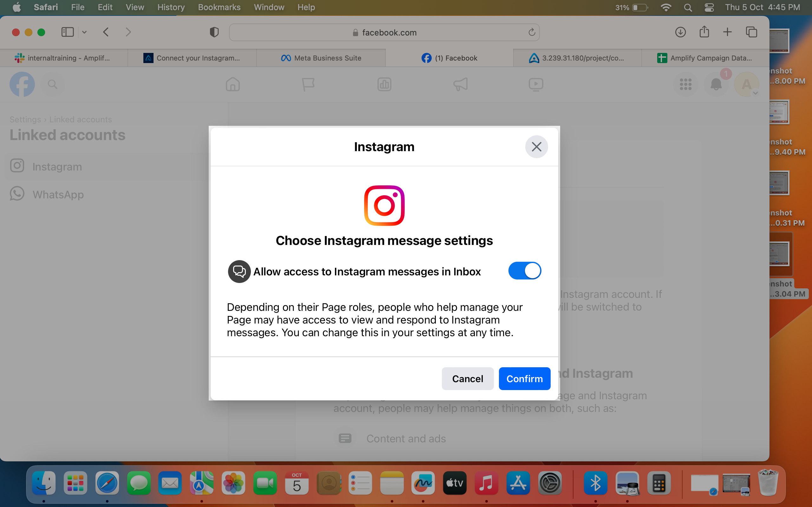
Task: Add a new Safari tab
Action: (727, 32)
